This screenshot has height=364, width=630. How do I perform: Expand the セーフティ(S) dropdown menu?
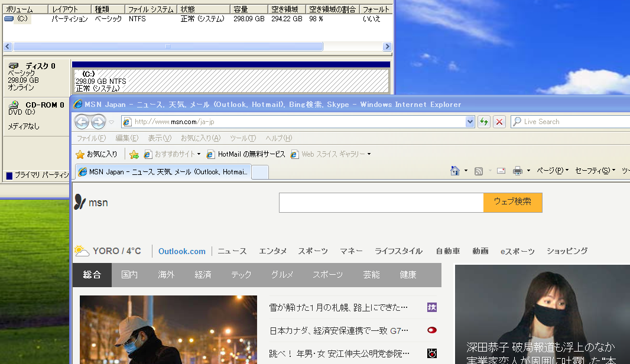pos(595,171)
